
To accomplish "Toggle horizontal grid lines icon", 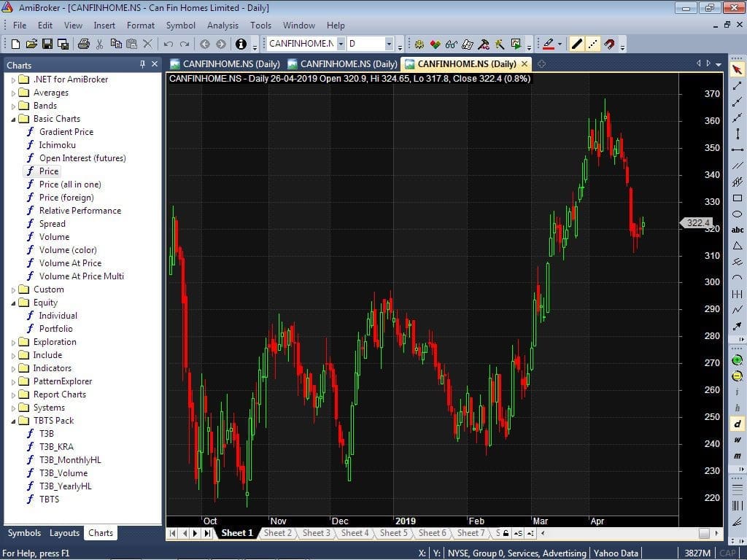I will [x=737, y=489].
